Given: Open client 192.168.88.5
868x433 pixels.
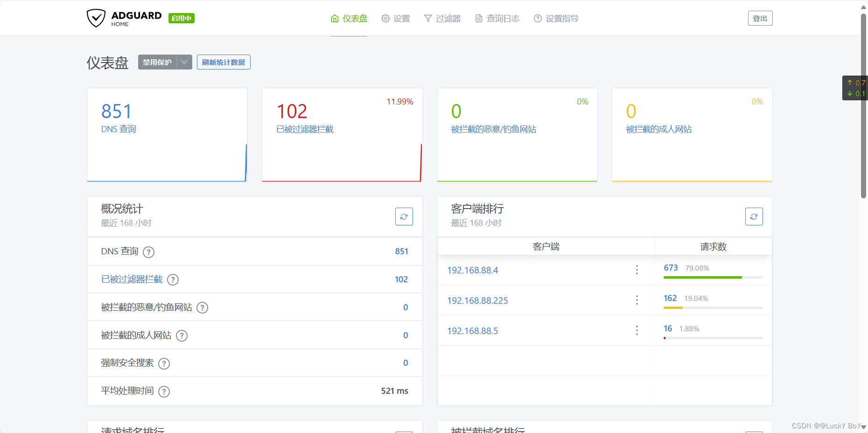Looking at the screenshot, I should click(x=472, y=331).
